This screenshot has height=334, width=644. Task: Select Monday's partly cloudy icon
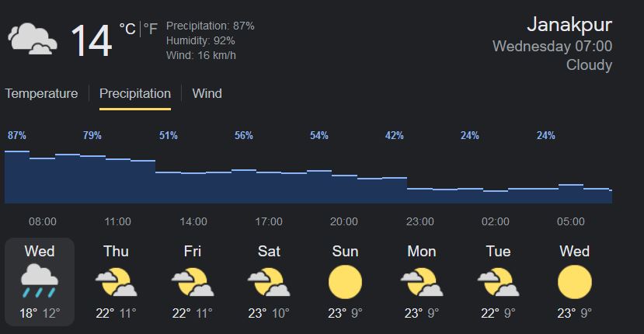click(421, 281)
